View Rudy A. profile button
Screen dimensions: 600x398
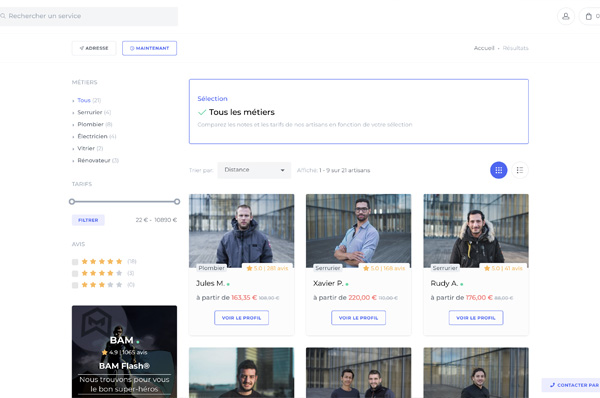pyautogui.click(x=476, y=318)
